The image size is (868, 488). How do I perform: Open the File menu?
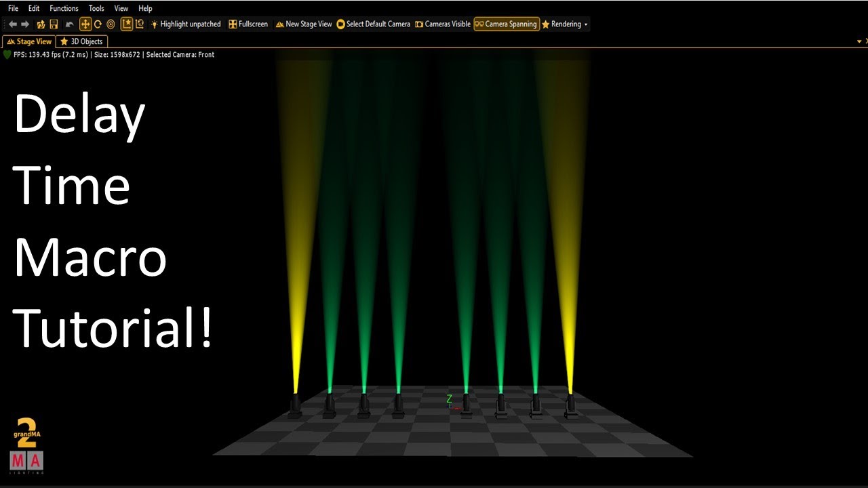13,8
